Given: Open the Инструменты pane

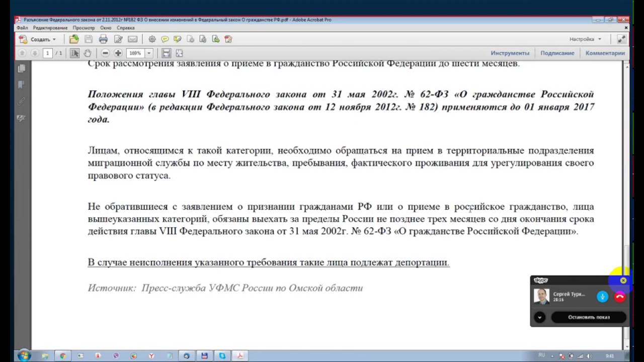Looking at the screenshot, I should pos(510,53).
